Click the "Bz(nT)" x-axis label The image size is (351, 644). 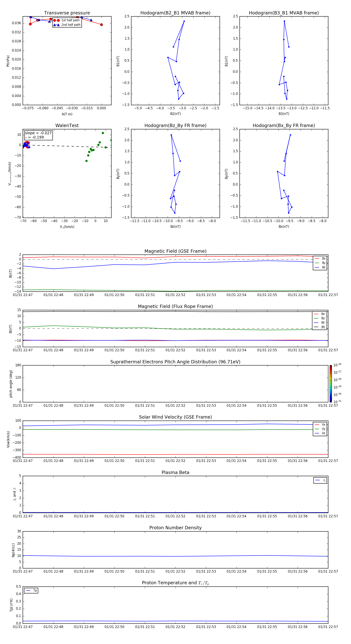pyautogui.click(x=175, y=227)
